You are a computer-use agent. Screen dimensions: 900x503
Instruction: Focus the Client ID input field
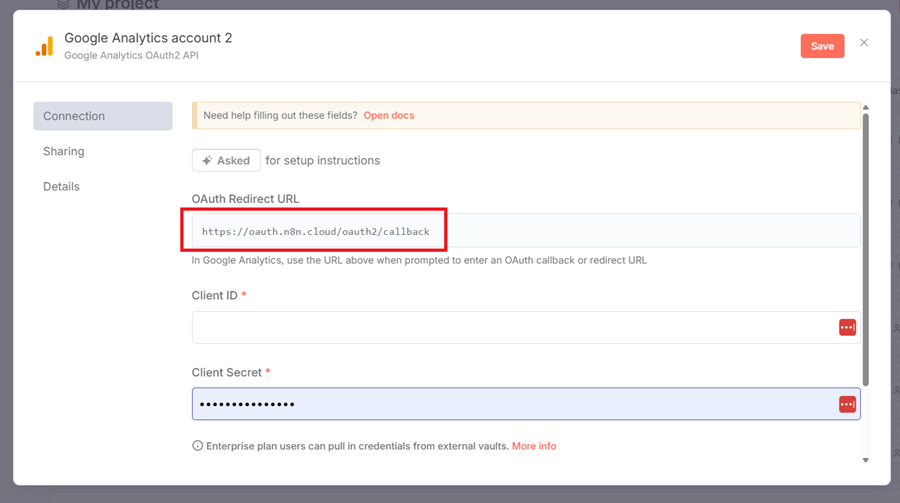pyautogui.click(x=510, y=328)
